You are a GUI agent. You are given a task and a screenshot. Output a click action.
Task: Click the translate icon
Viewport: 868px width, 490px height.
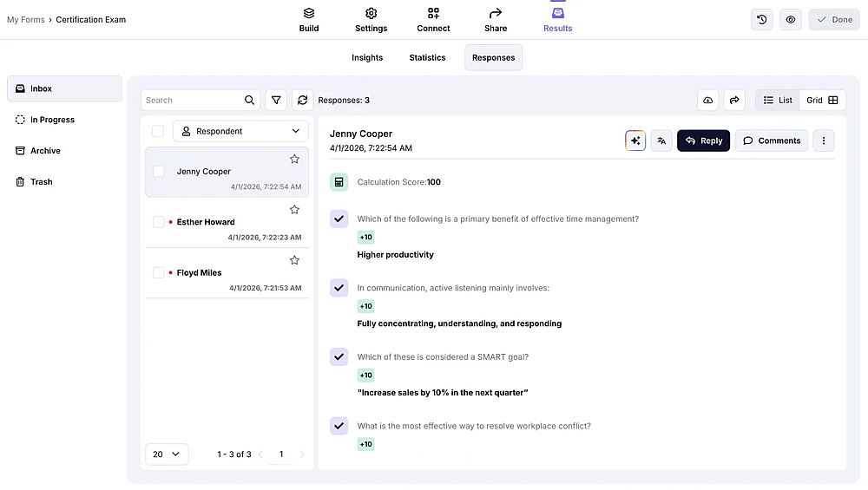click(661, 140)
